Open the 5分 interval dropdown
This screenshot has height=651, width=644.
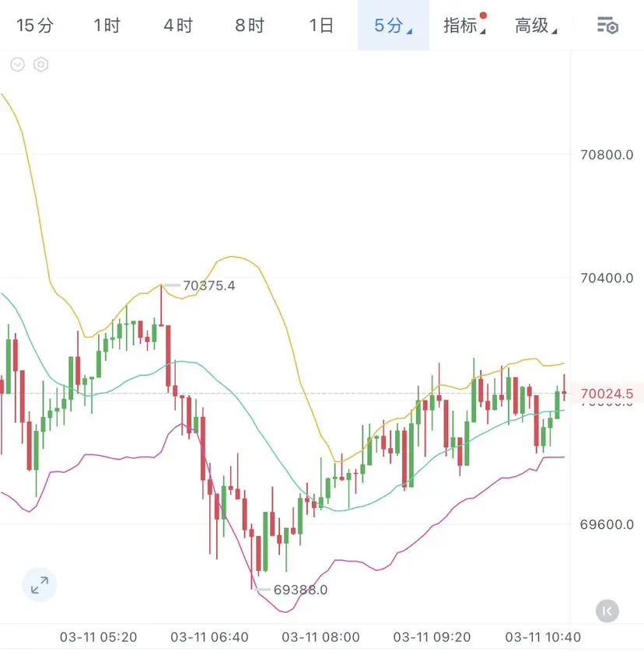point(393,26)
